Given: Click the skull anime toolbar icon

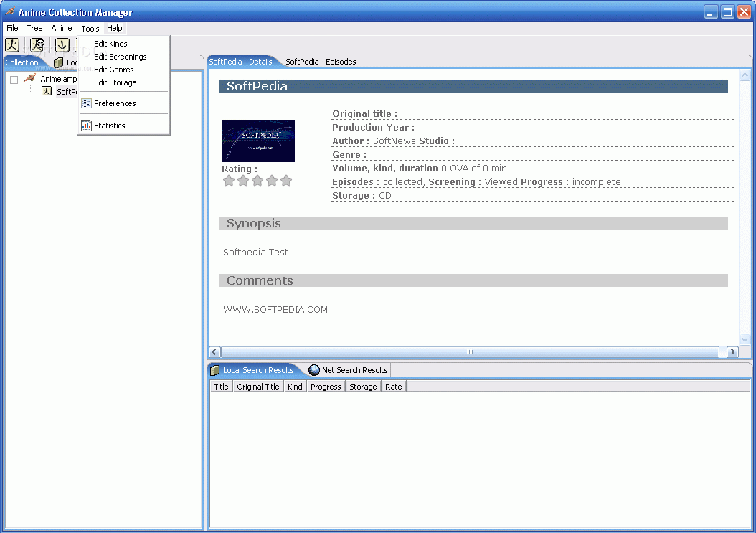Looking at the screenshot, I should pos(37,45).
